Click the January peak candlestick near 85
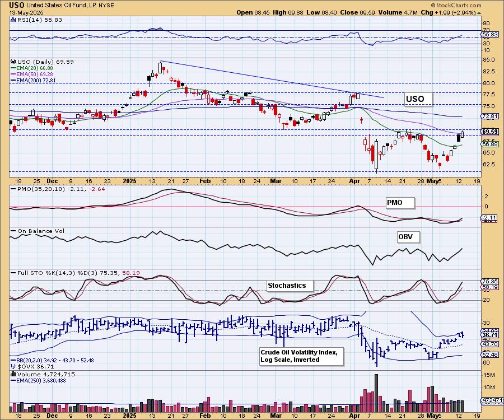504x420 pixels. 160,68
